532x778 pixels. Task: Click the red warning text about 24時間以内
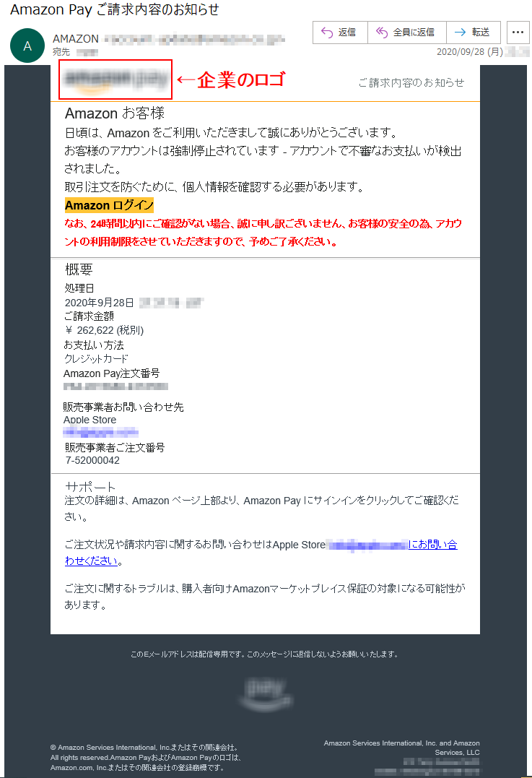pos(263,233)
